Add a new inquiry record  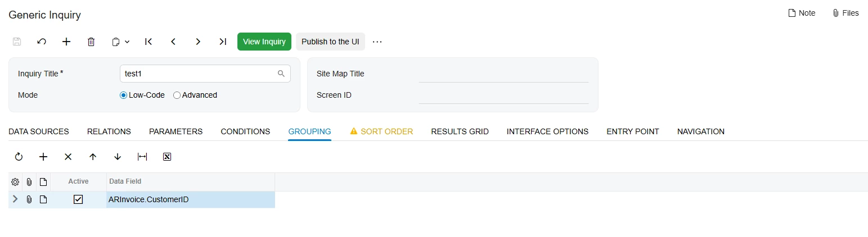pos(66,42)
